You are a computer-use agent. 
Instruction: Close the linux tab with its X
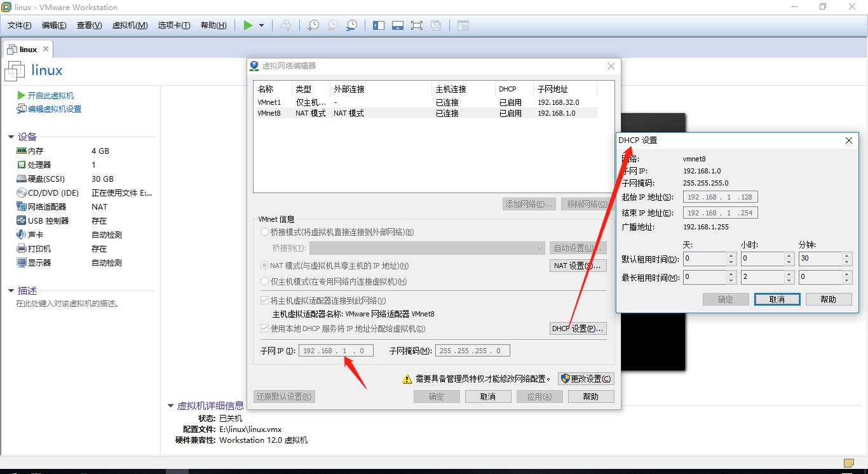pos(44,49)
